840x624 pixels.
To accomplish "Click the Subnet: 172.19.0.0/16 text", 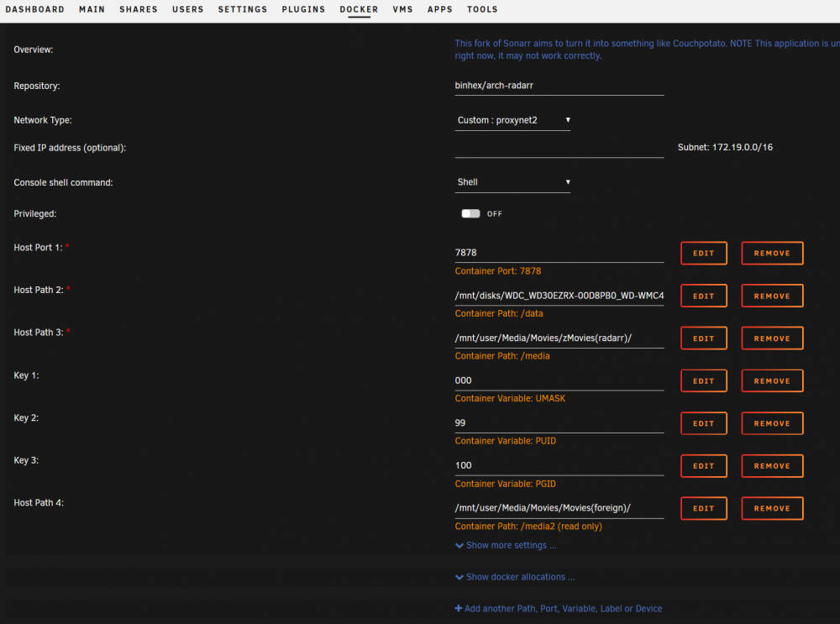I will (x=725, y=147).
